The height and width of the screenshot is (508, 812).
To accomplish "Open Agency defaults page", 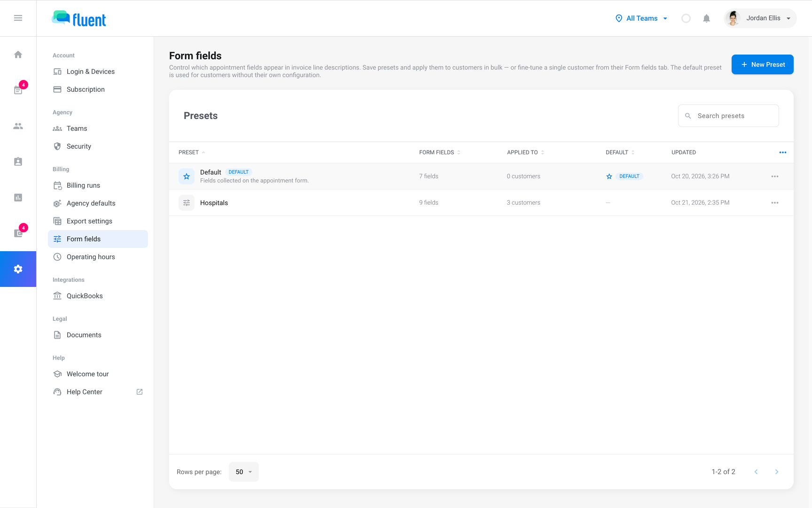I will (x=98, y=203).
